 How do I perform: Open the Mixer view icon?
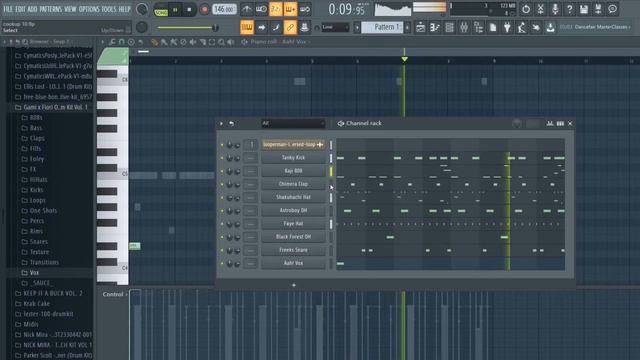point(464,27)
